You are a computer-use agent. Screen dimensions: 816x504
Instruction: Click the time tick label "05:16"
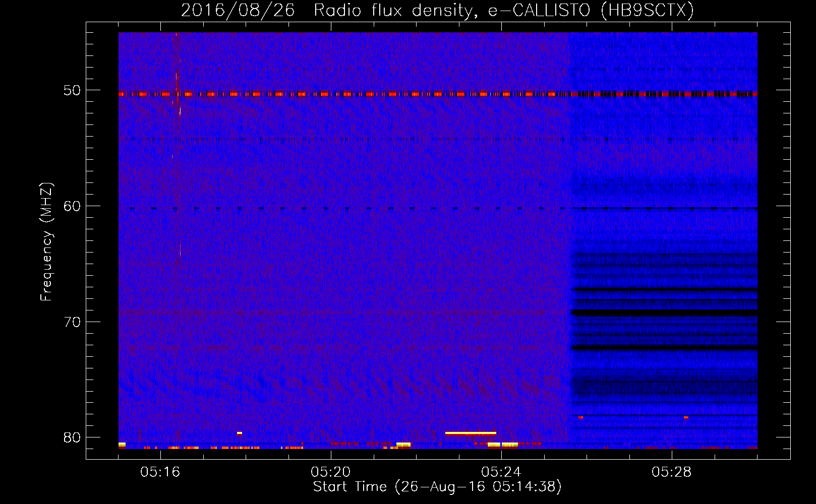pos(160,472)
